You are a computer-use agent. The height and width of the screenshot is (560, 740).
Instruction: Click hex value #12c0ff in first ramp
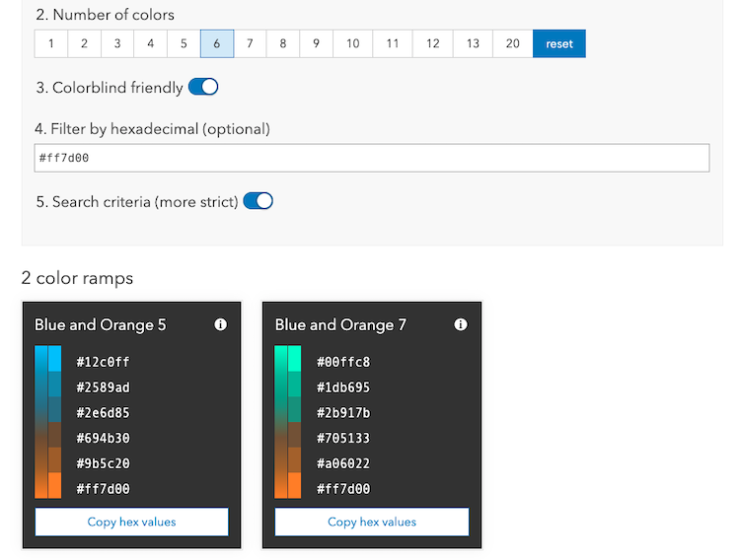click(103, 362)
